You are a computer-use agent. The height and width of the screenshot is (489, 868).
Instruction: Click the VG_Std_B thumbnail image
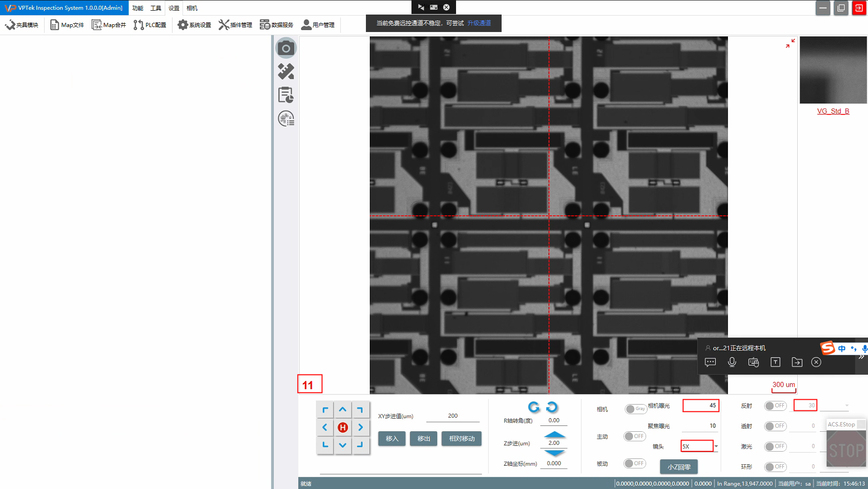(833, 70)
